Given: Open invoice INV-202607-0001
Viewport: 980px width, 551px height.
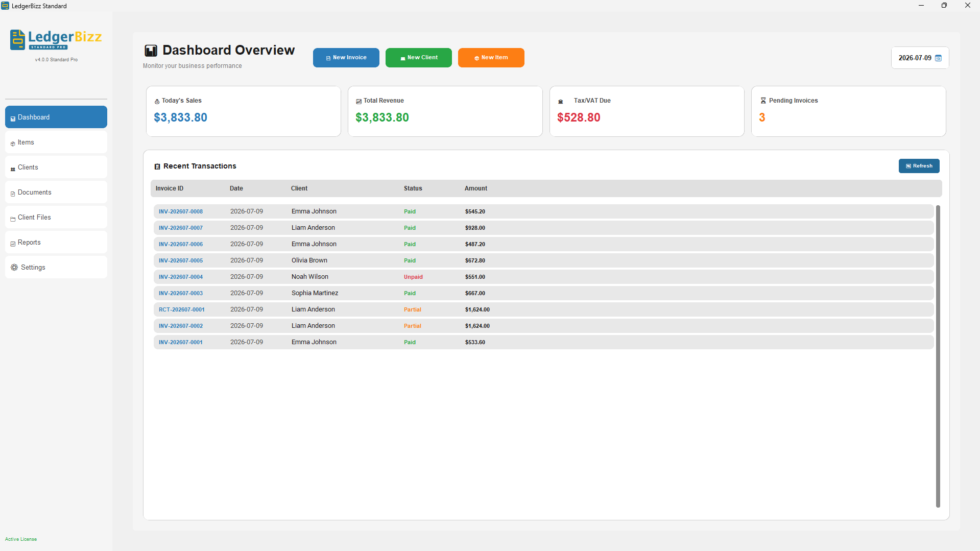Looking at the screenshot, I should click(181, 342).
